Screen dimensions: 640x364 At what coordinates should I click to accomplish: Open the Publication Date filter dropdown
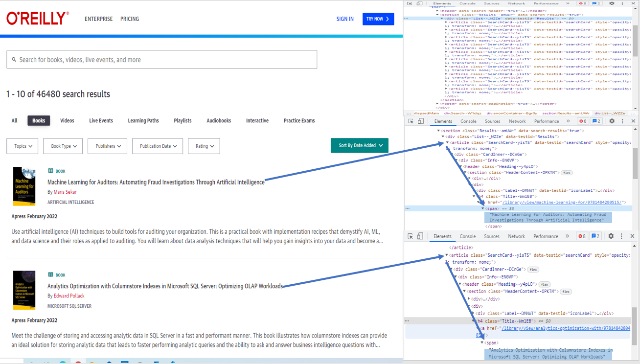(x=158, y=146)
